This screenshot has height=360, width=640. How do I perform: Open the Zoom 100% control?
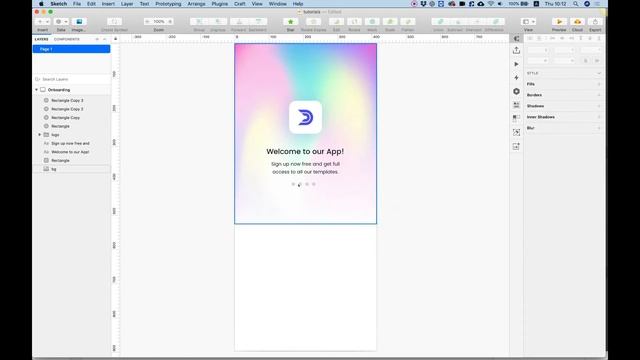tap(159, 22)
